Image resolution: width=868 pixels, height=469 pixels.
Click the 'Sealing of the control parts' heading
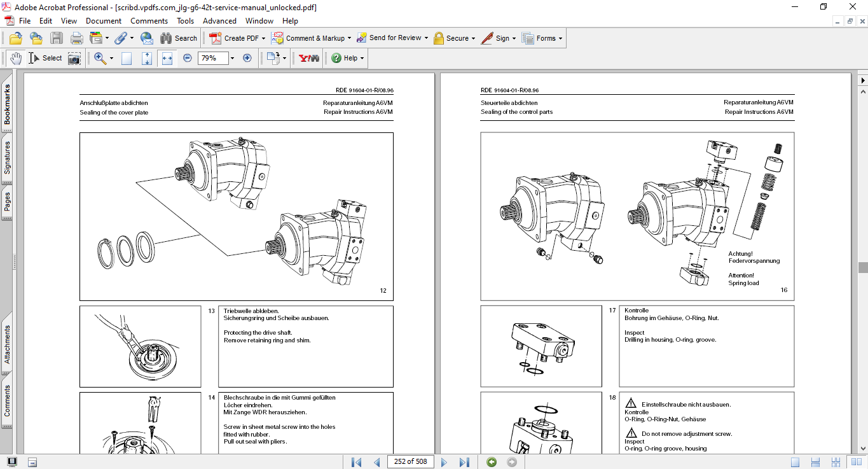click(x=516, y=112)
